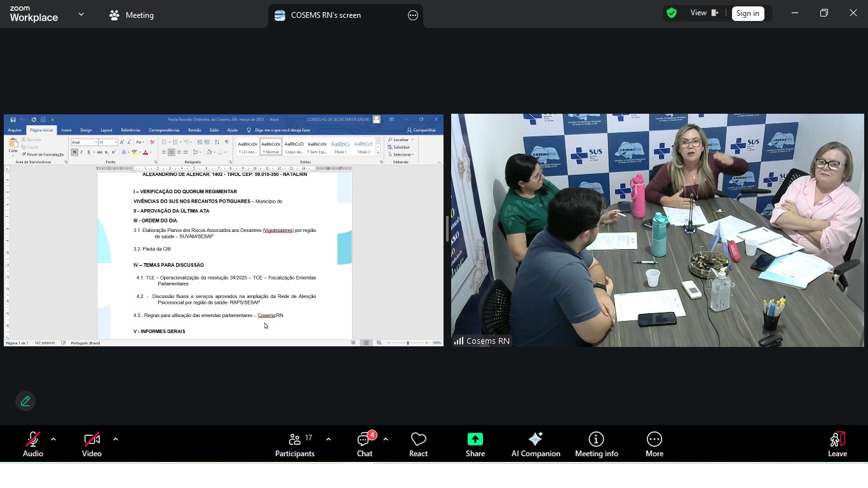
Task: Unmute the Audio microphone
Action: [x=33, y=445]
